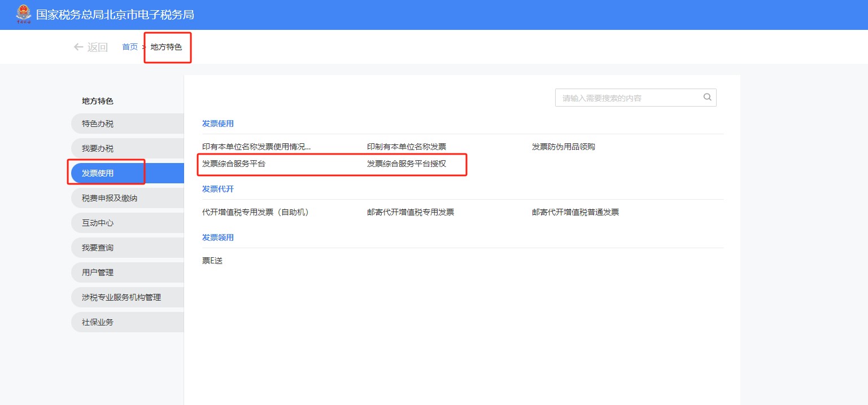Open 票E送 link
This screenshot has height=405, width=868.
(212, 261)
